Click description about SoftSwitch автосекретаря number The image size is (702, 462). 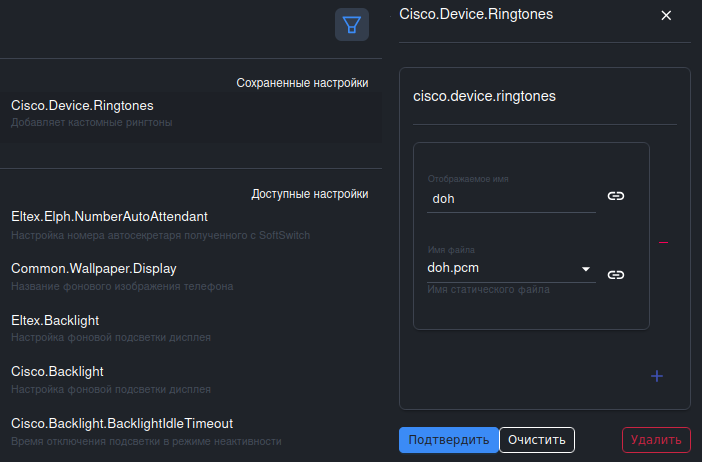pos(160,235)
